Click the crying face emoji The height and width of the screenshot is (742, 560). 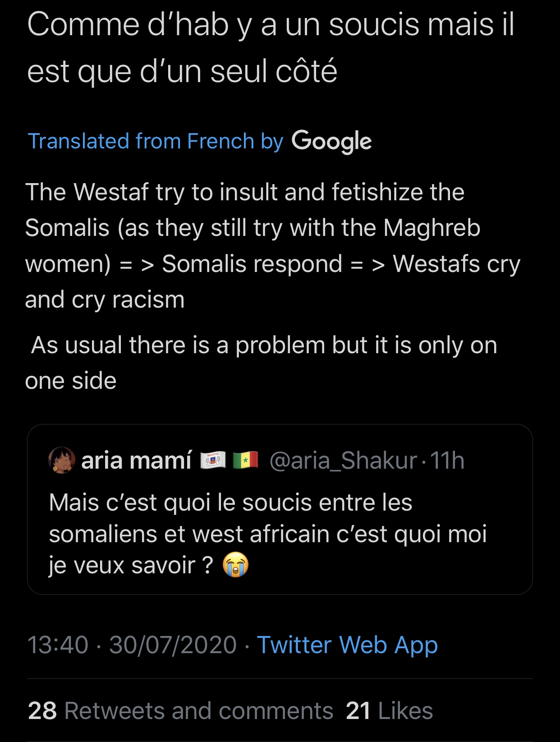pos(236,564)
